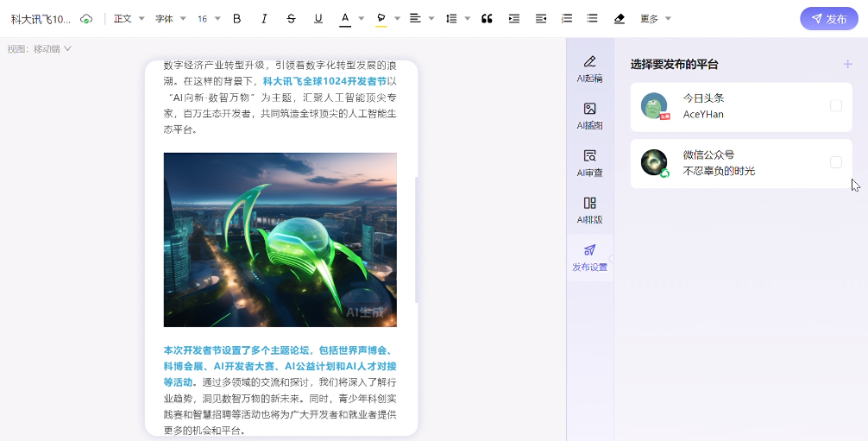Toggle italic formatting
The image size is (868, 441).
click(x=264, y=19)
